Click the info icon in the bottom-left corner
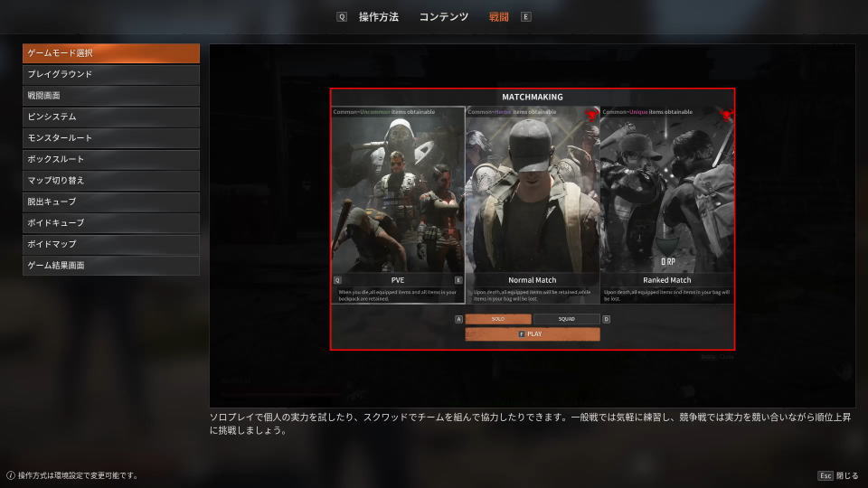Screen dimensions: 868x488 tap(10, 475)
